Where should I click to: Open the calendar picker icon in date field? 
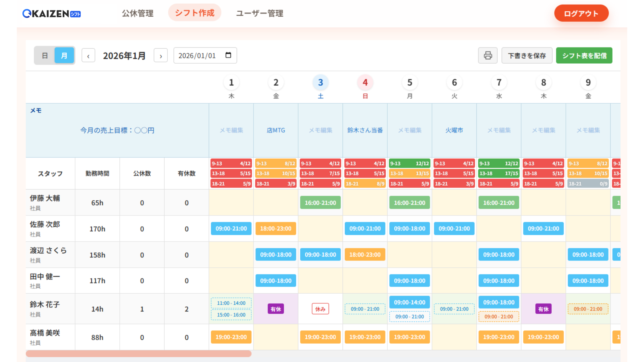tap(228, 55)
